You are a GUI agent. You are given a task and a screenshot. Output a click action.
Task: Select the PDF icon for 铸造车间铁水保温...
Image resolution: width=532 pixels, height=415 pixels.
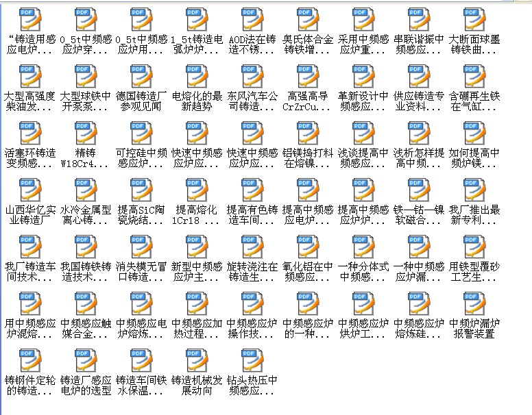[x=141, y=360]
